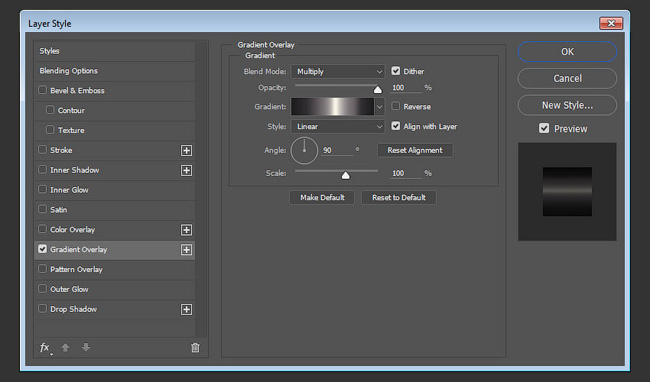Enable the Inner Shadow checkbox
The height and width of the screenshot is (382, 650).
(x=42, y=169)
